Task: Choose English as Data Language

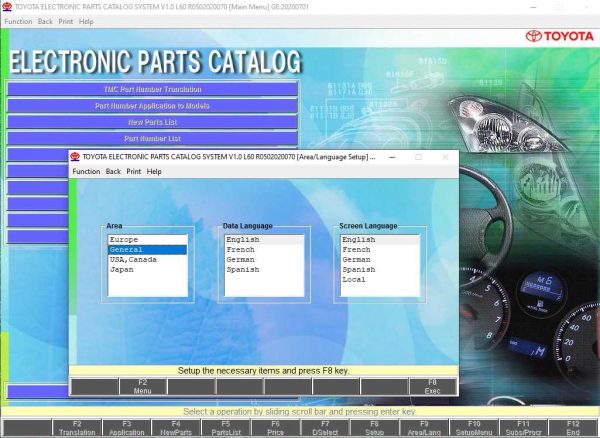Action: coord(264,240)
